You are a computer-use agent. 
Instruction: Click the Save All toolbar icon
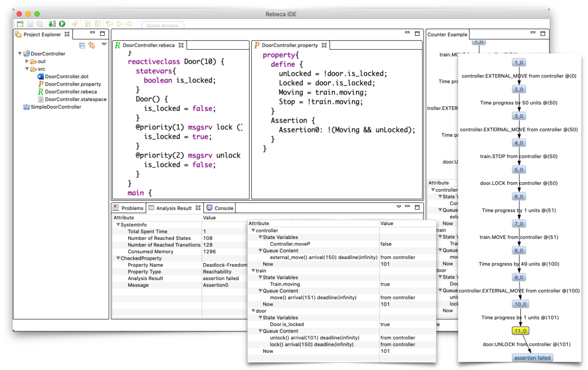point(40,24)
